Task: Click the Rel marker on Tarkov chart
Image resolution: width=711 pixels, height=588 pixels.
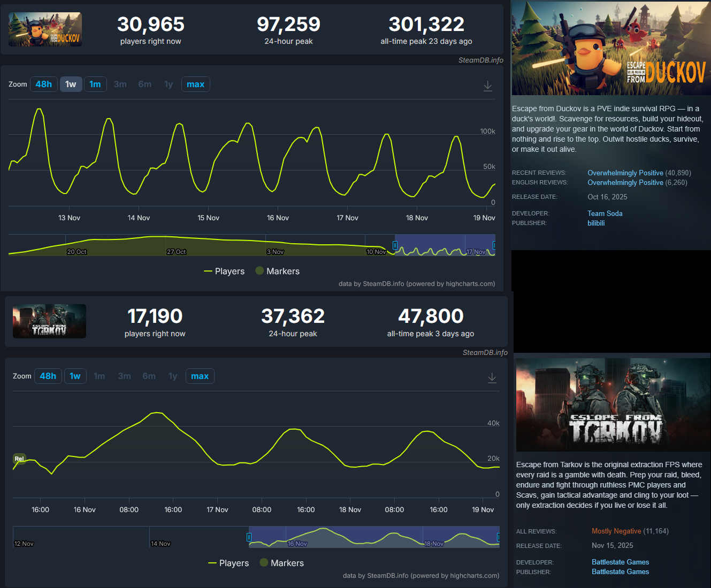Action: pos(19,459)
